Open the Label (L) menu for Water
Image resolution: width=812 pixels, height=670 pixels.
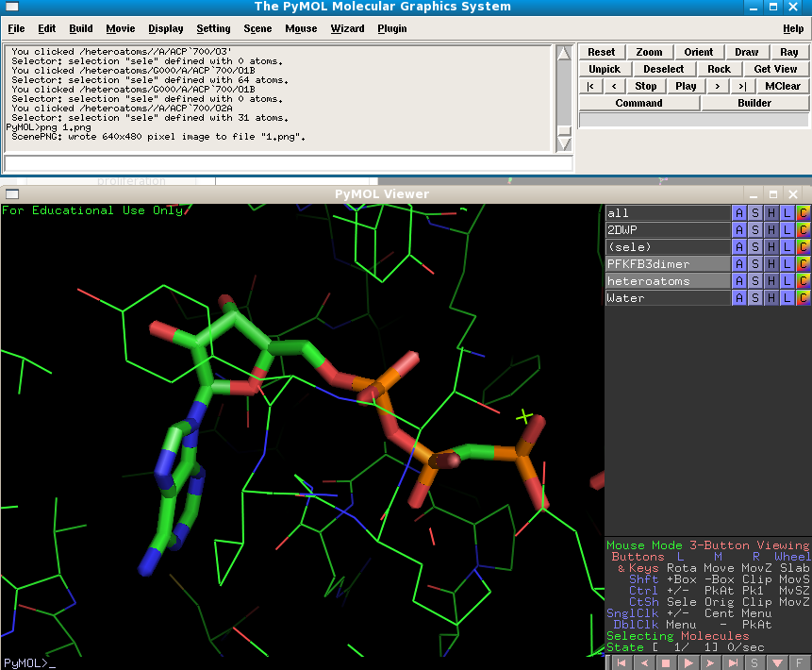[787, 298]
